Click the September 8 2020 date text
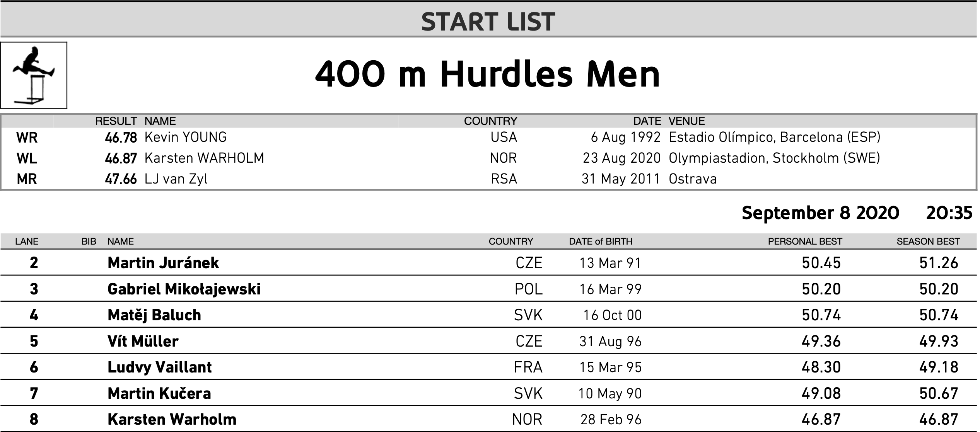The image size is (980, 432). point(820,213)
